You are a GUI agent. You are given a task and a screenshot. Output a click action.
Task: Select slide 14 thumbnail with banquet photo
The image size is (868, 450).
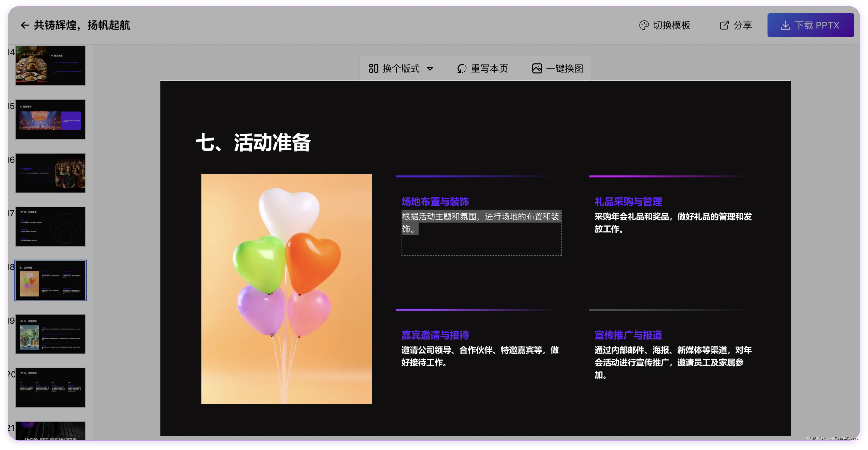[51, 66]
